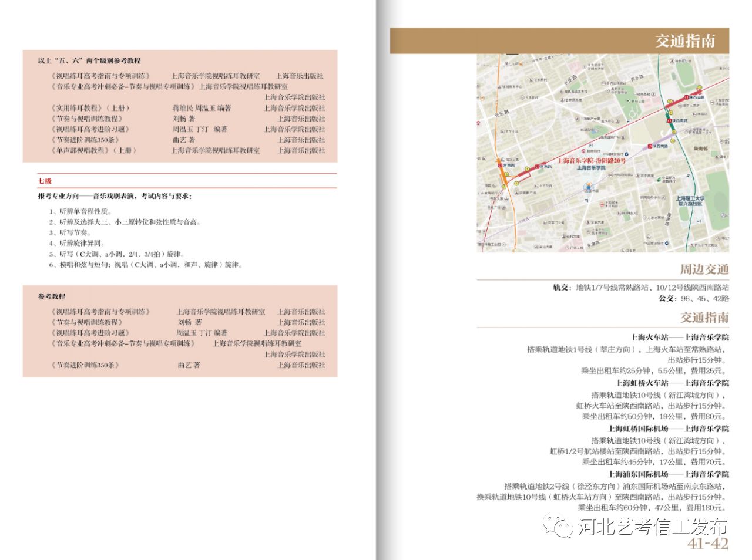752x560 pixels.
Task: Click the brown 交通指南 banner title
Action: coord(685,41)
